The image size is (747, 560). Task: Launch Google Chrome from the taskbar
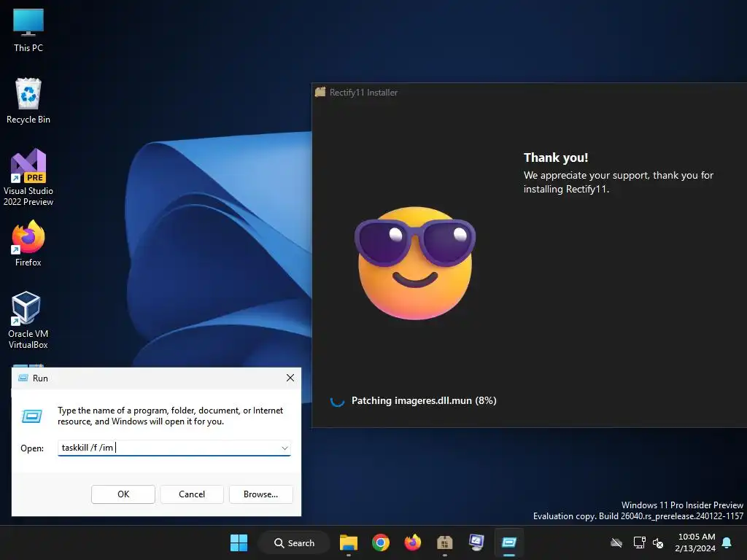pos(381,542)
